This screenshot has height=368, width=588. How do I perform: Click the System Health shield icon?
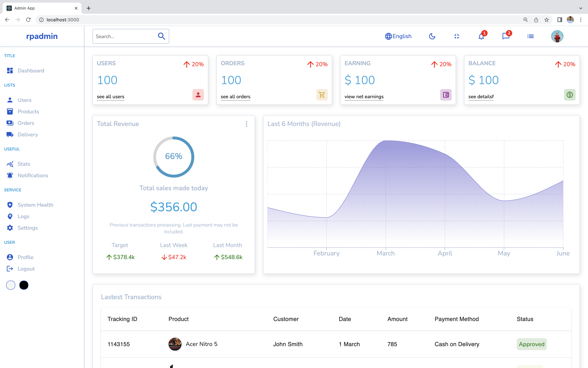[10, 205]
